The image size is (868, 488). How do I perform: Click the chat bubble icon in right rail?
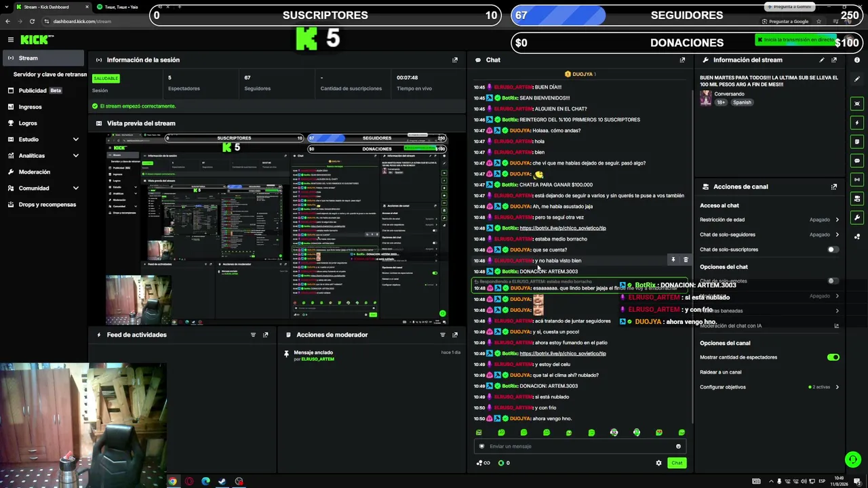[x=857, y=161]
